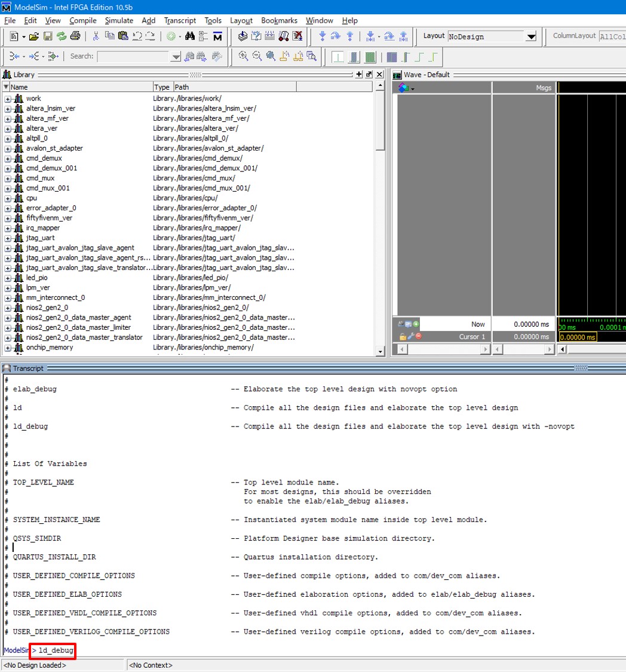
Task: Click the red Break simulation icon
Action: click(x=296, y=36)
